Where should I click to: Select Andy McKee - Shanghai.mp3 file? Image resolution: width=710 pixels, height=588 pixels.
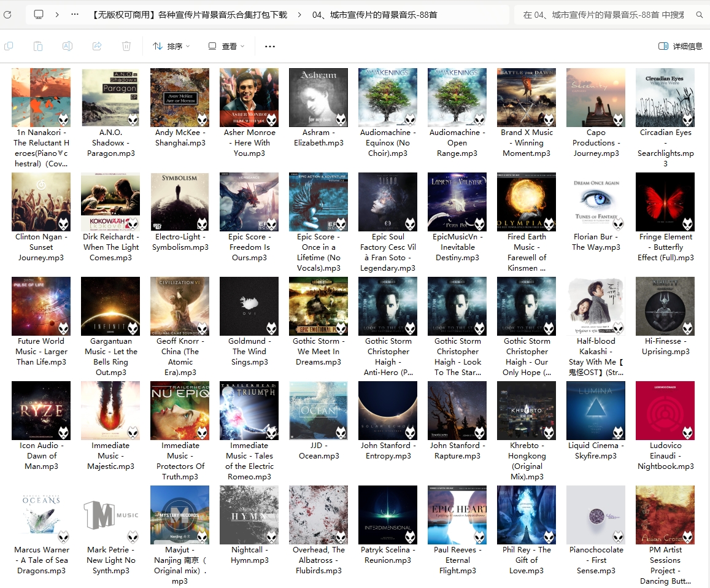click(x=180, y=98)
